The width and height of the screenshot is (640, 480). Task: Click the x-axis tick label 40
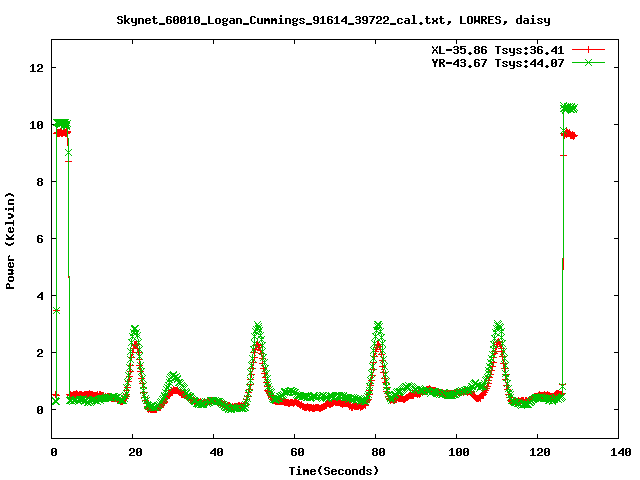216,452
